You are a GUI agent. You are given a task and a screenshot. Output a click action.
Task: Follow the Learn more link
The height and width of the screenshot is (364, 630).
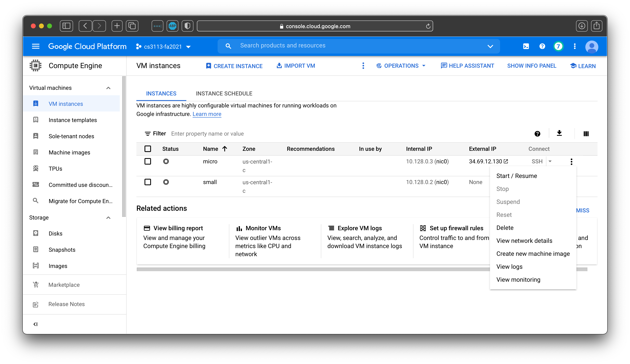pos(207,114)
